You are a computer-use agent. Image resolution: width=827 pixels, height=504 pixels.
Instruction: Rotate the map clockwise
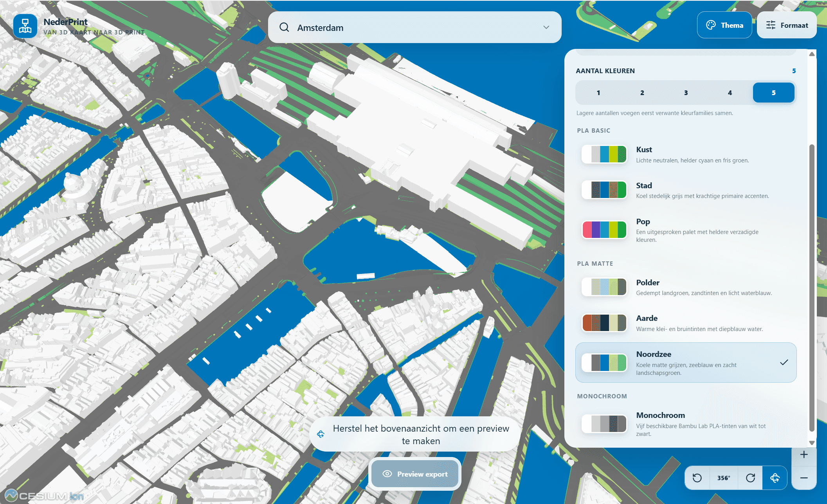click(750, 478)
